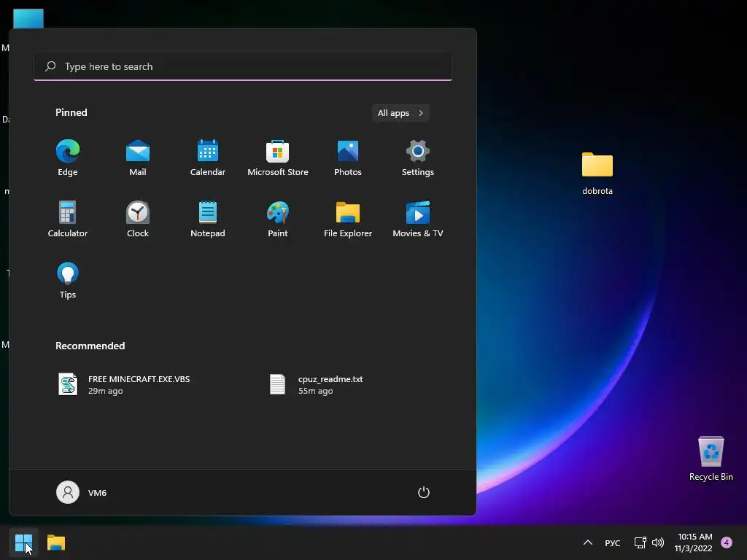747x560 pixels.
Task: Open the volume speaker tray icon
Action: (x=658, y=542)
